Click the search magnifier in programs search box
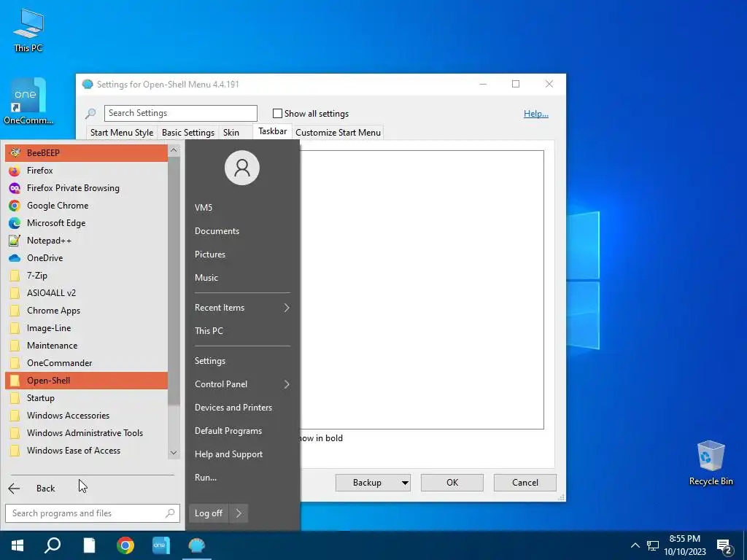Viewport: 747px width, 560px height. click(170, 513)
